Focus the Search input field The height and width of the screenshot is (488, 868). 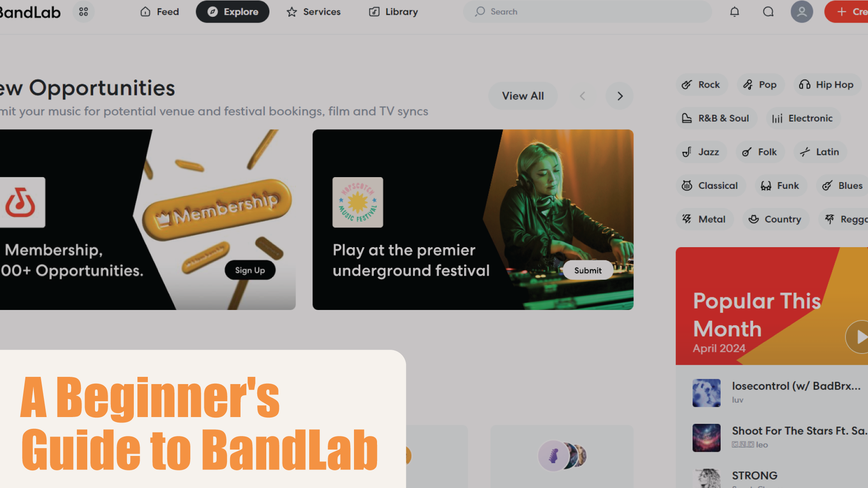pyautogui.click(x=587, y=12)
